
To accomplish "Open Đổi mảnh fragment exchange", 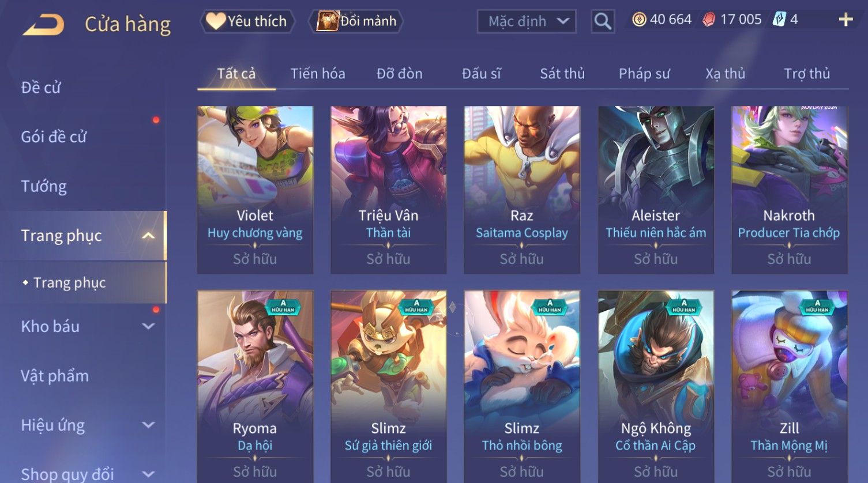I will click(356, 21).
